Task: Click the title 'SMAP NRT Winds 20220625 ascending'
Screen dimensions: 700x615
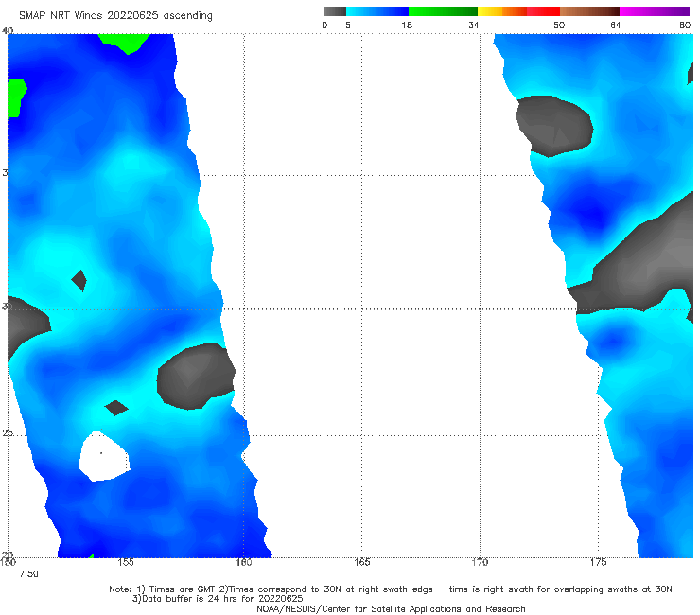Action: tap(115, 16)
